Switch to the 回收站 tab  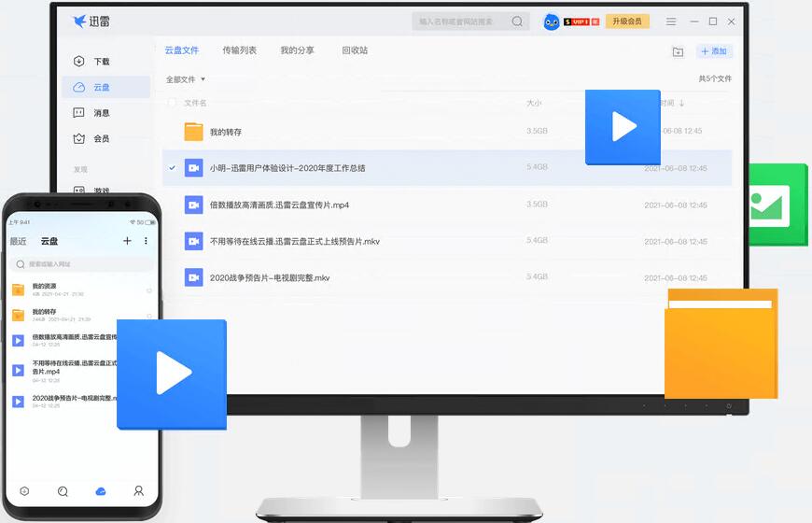(x=355, y=50)
